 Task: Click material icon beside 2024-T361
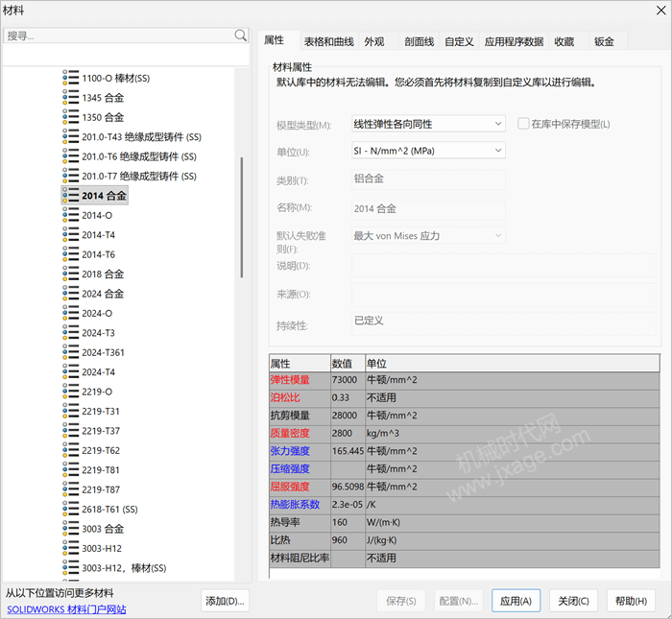coord(71,352)
